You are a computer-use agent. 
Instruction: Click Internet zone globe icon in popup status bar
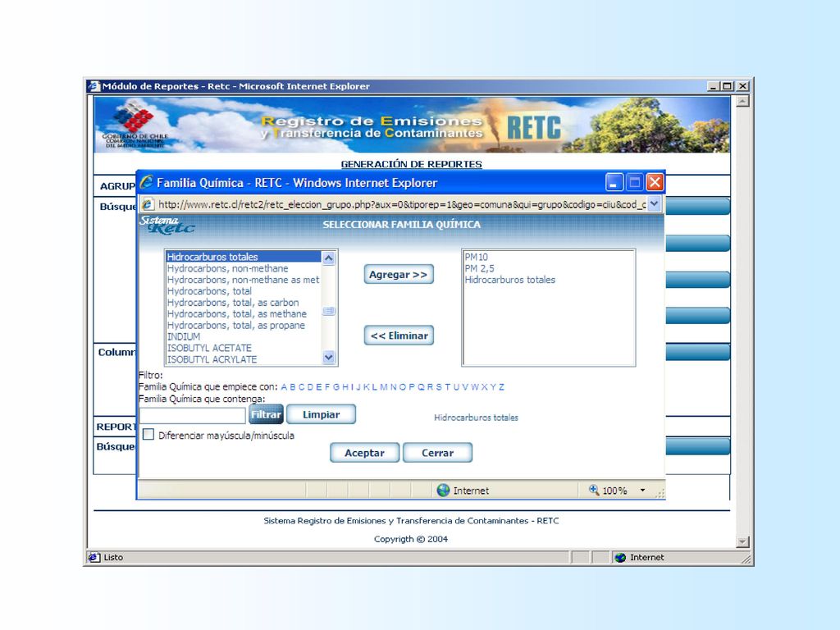[443, 491]
